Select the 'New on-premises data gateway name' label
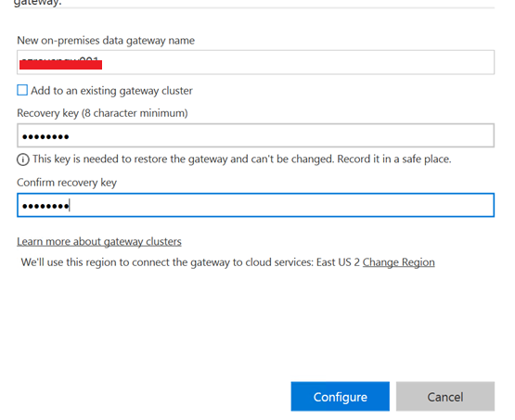This screenshot has height=420, width=515. pyautogui.click(x=106, y=41)
